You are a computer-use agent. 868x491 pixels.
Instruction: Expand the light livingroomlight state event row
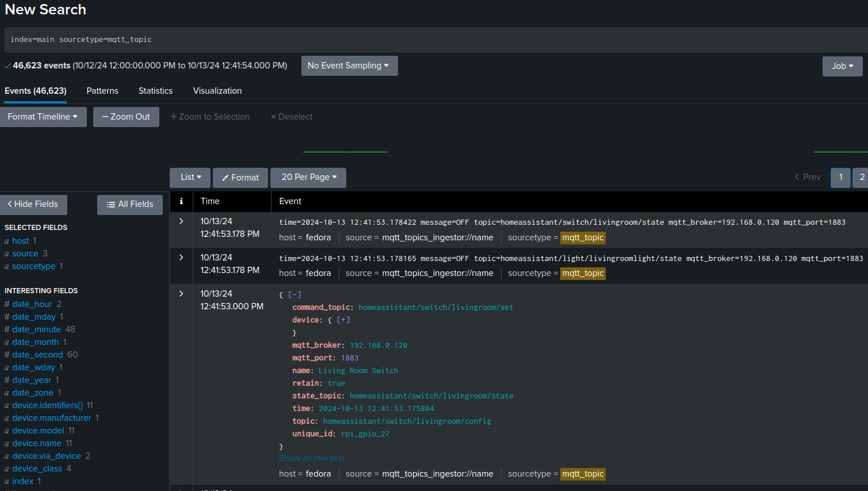point(181,258)
